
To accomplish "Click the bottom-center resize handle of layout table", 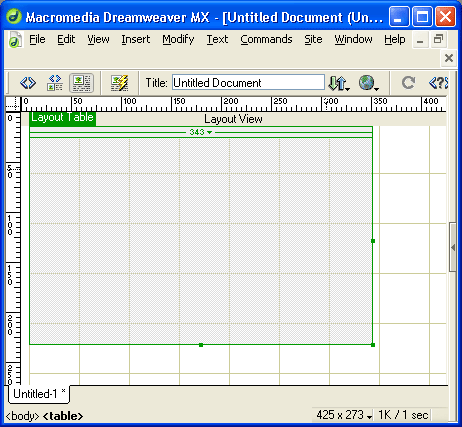I will tap(201, 345).
